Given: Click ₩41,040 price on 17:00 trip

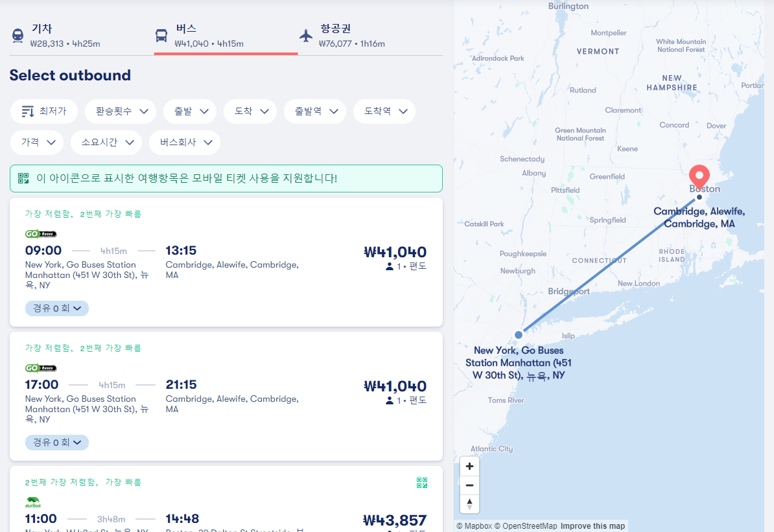Looking at the screenshot, I should tap(395, 386).
